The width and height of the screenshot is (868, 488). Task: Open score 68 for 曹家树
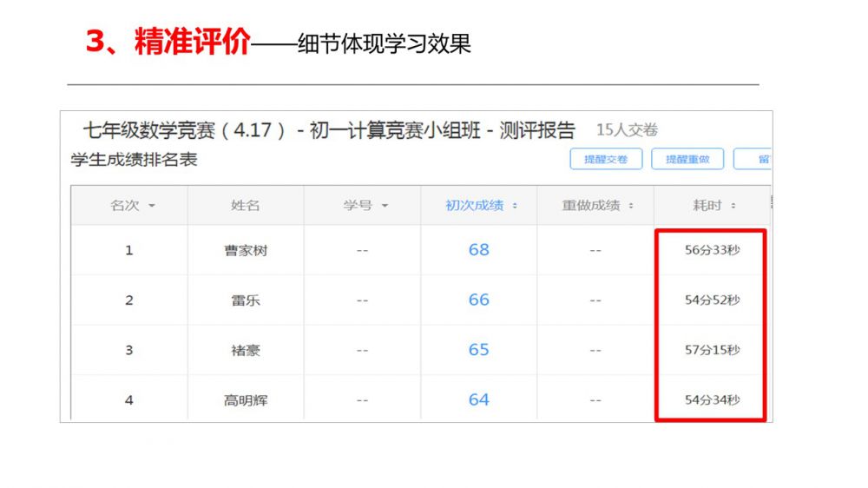479,250
